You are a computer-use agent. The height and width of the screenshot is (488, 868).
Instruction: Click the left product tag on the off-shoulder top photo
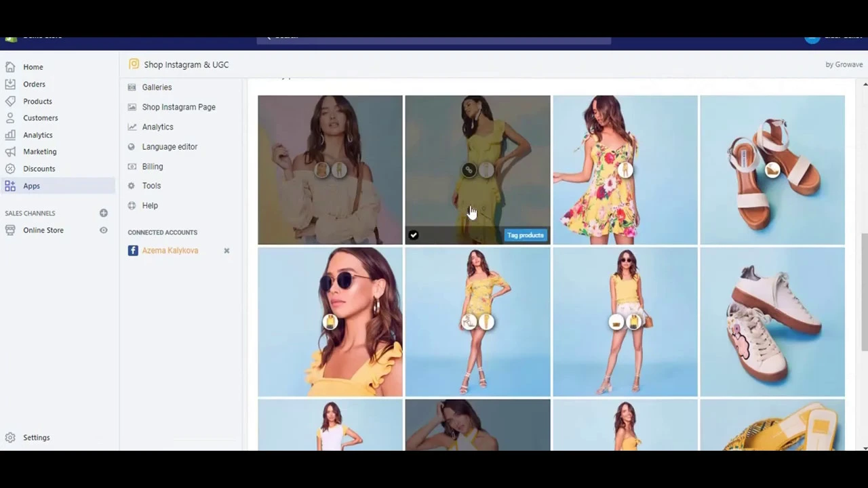[322, 169]
